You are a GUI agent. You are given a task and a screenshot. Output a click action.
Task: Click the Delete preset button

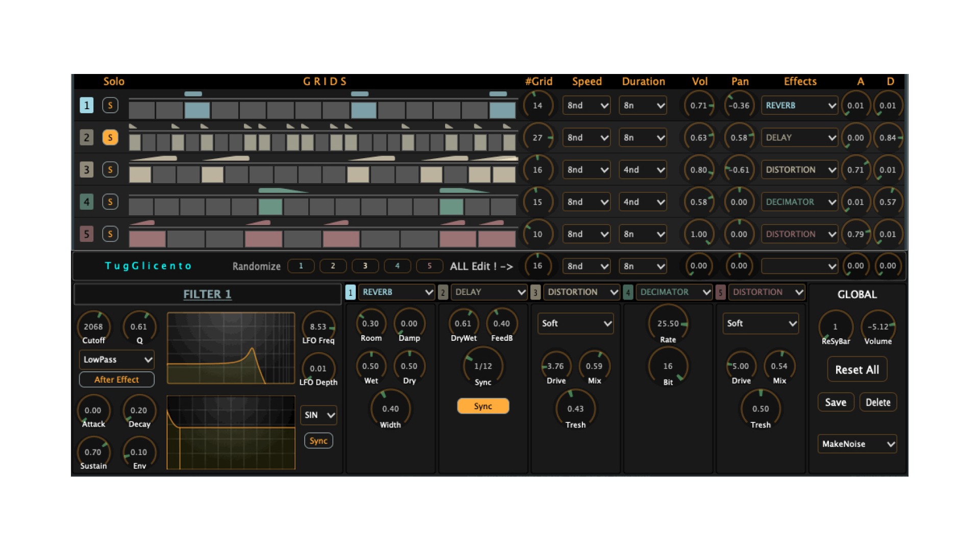(878, 402)
